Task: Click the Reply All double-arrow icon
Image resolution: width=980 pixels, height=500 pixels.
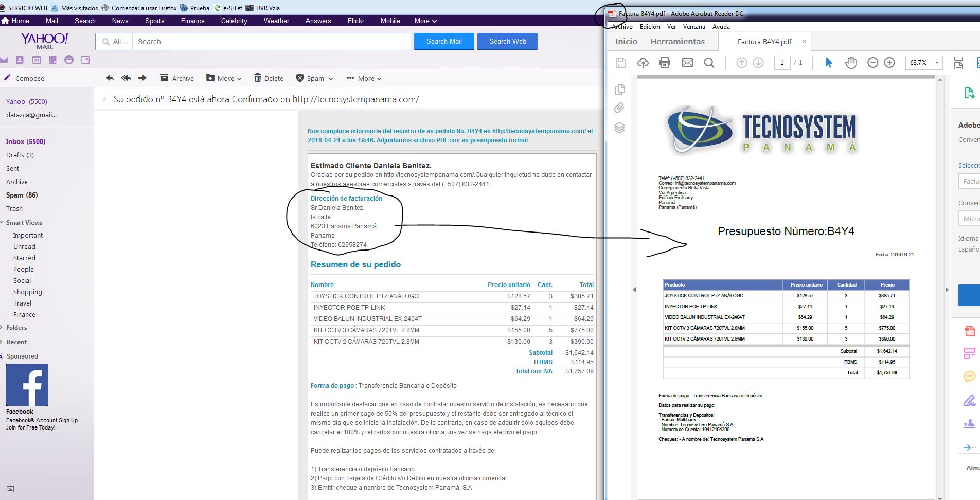Action: [126, 78]
